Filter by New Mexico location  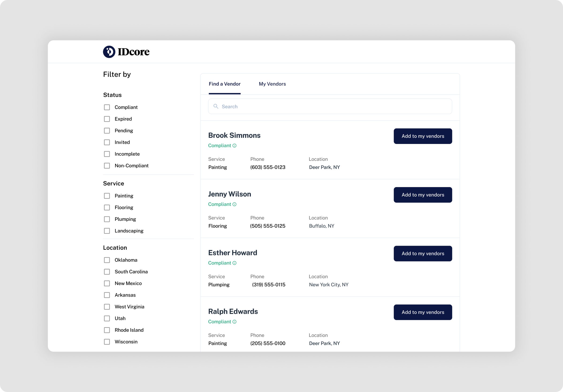107,283
